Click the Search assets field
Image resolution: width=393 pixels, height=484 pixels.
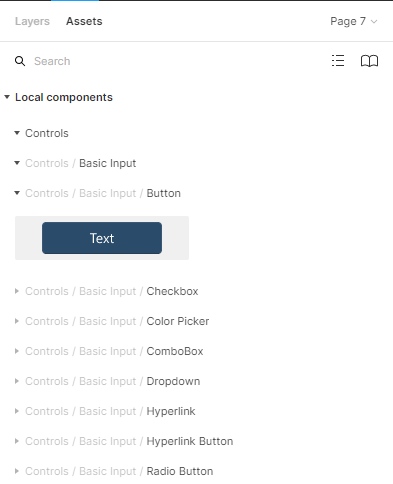coord(180,61)
